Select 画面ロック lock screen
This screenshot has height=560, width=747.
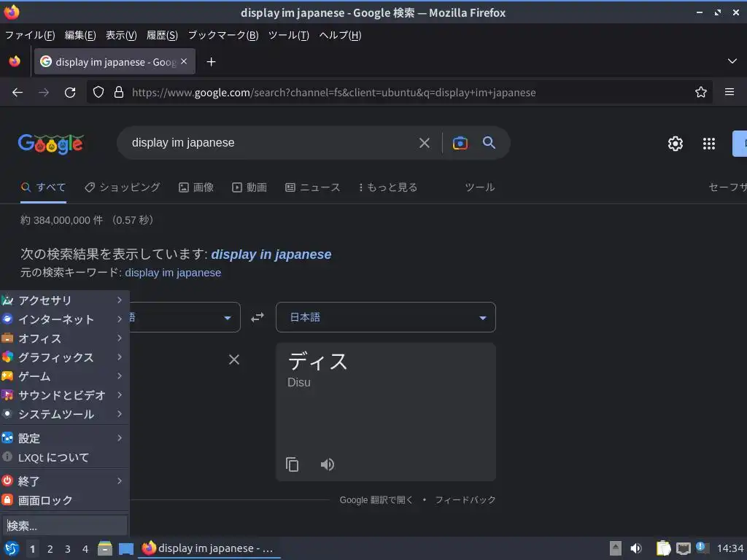click(x=64, y=500)
